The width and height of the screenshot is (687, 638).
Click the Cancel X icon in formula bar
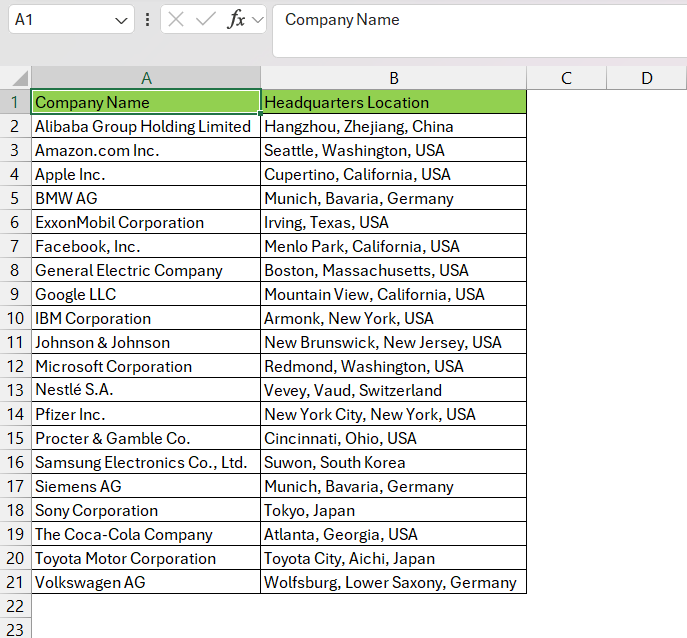click(x=176, y=20)
